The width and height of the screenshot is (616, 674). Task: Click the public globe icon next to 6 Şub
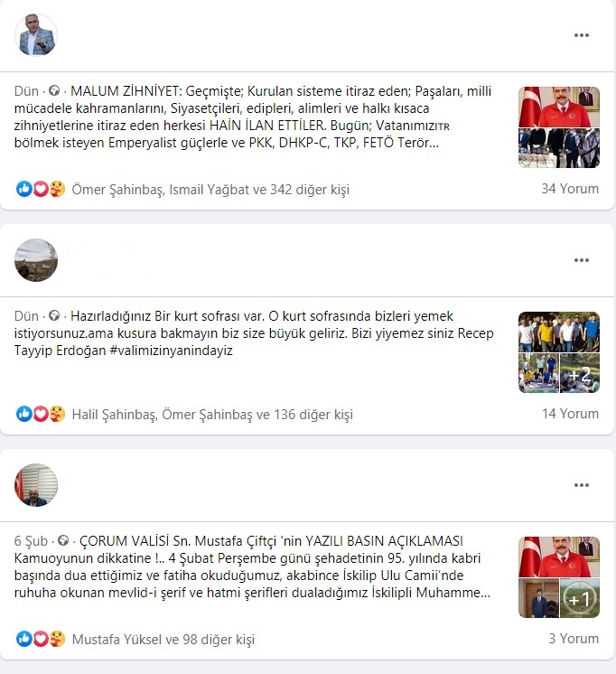pyautogui.click(x=63, y=540)
